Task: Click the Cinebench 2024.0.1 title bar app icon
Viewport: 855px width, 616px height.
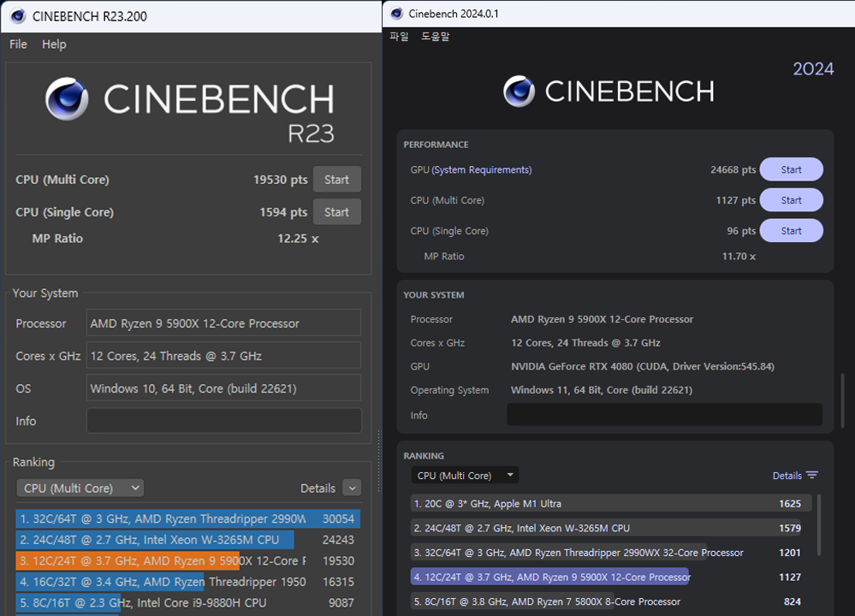Action: click(397, 14)
